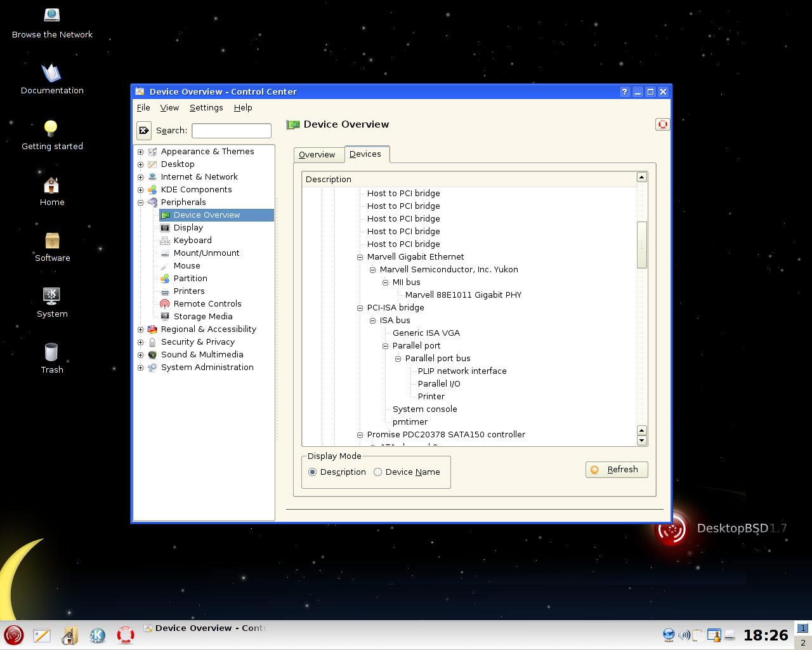Open Mount/Unmount in Peripherals
This screenshot has height=650, width=812.
(207, 253)
